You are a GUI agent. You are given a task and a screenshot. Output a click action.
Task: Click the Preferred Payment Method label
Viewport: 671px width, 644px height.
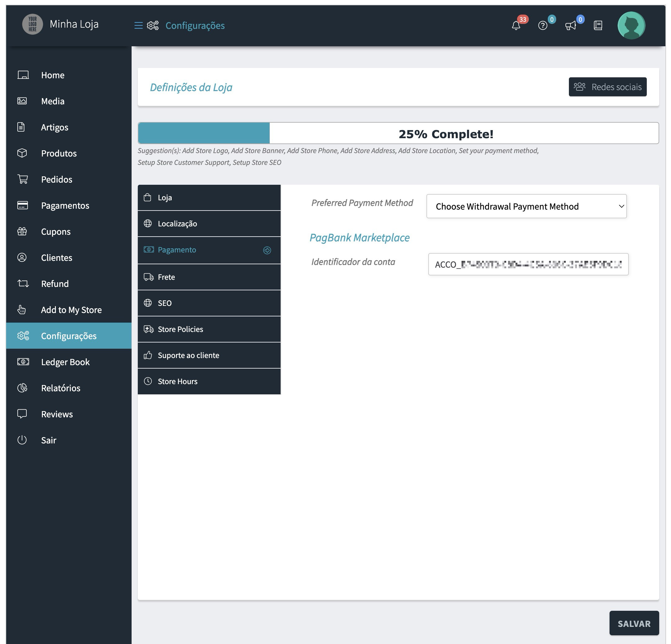(362, 203)
